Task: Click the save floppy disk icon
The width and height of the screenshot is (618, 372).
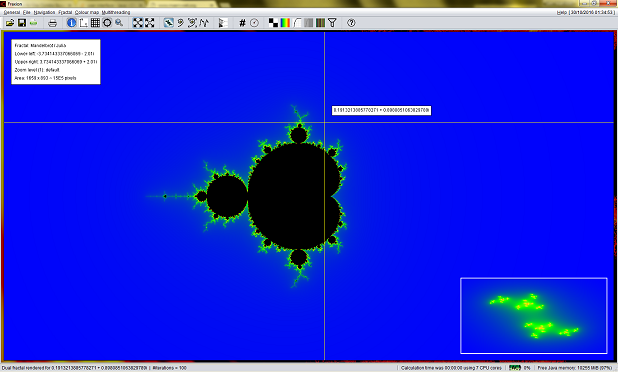Action: [22, 23]
